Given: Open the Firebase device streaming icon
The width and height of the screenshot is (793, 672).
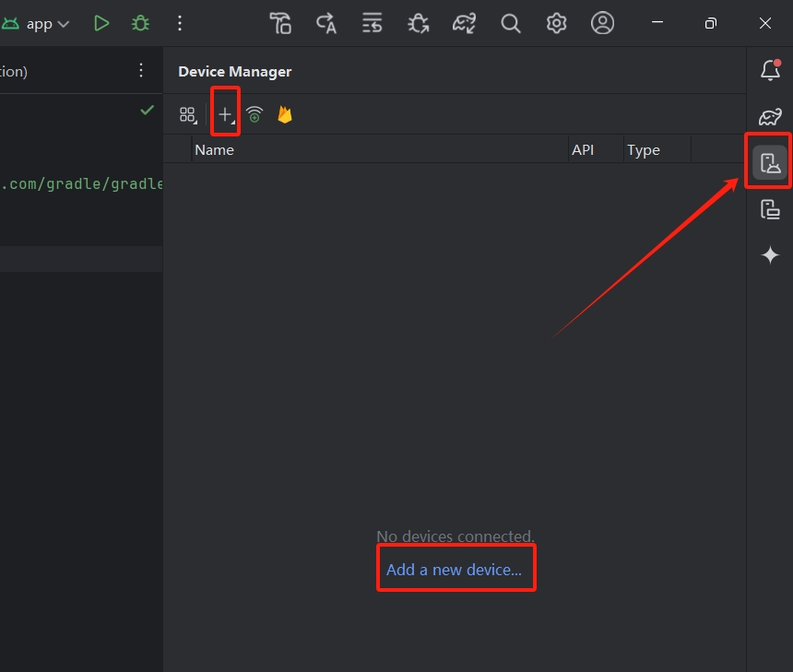Looking at the screenshot, I should pyautogui.click(x=285, y=115).
